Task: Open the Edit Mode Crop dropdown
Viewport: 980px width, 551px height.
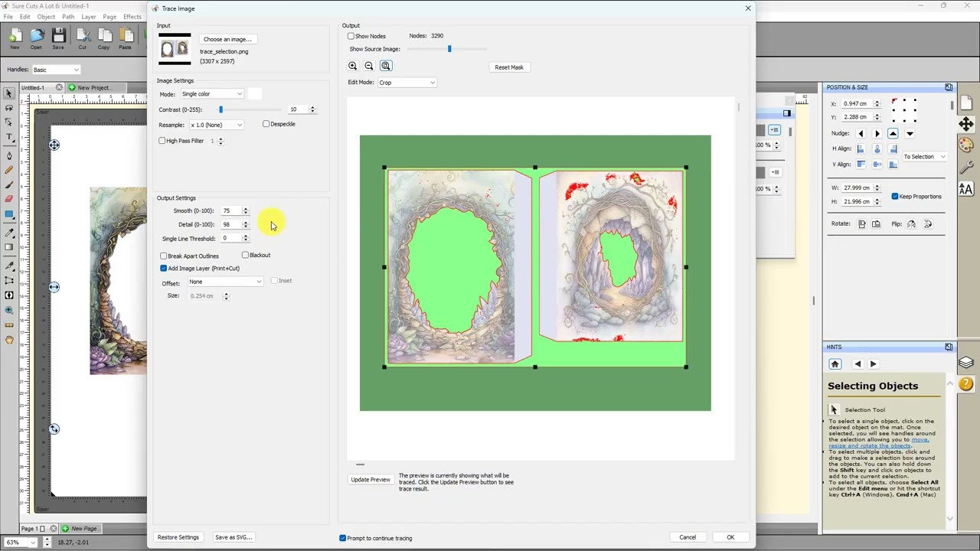Action: 407,83
